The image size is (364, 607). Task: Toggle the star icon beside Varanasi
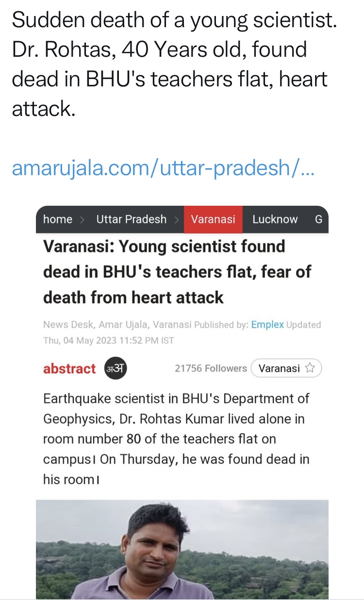[310, 368]
